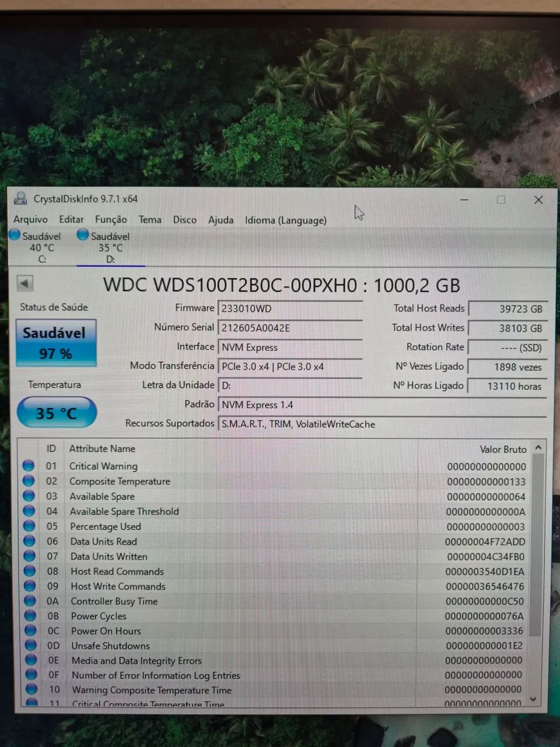Viewport: 560px width, 747px height.
Task: Click status icon of Data Units Read row
Action: [x=29, y=541]
